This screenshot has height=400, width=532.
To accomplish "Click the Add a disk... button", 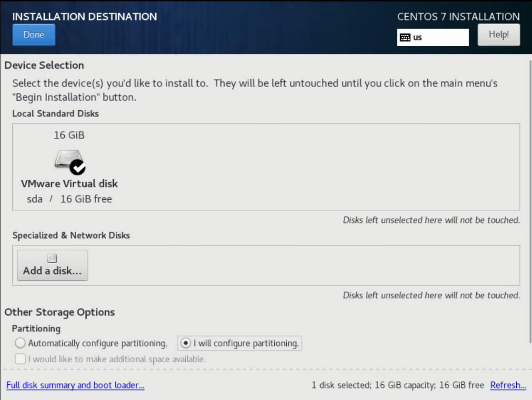I will tap(52, 265).
